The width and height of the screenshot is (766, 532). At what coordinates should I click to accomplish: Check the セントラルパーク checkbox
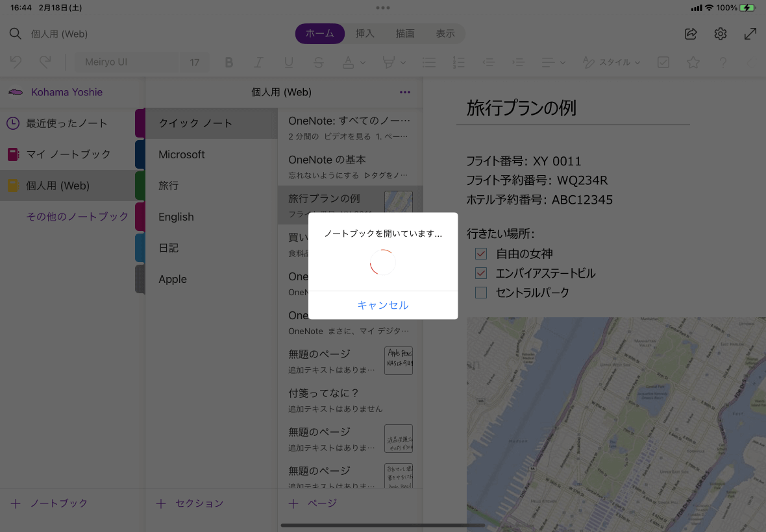(481, 293)
